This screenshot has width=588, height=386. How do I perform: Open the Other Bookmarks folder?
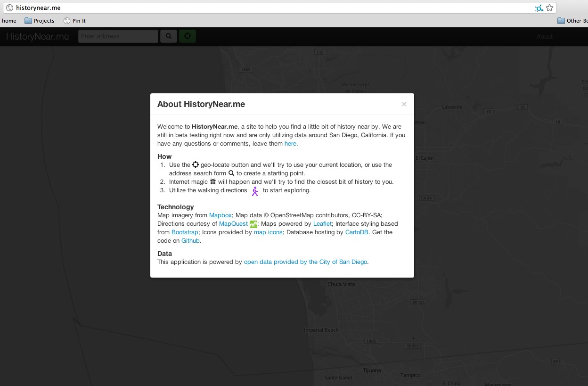(x=572, y=21)
